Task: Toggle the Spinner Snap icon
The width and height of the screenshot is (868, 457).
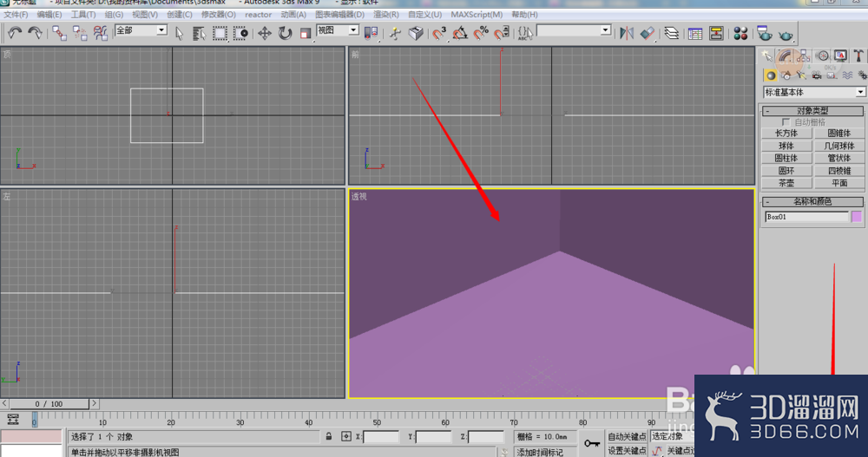Action: pos(502,33)
